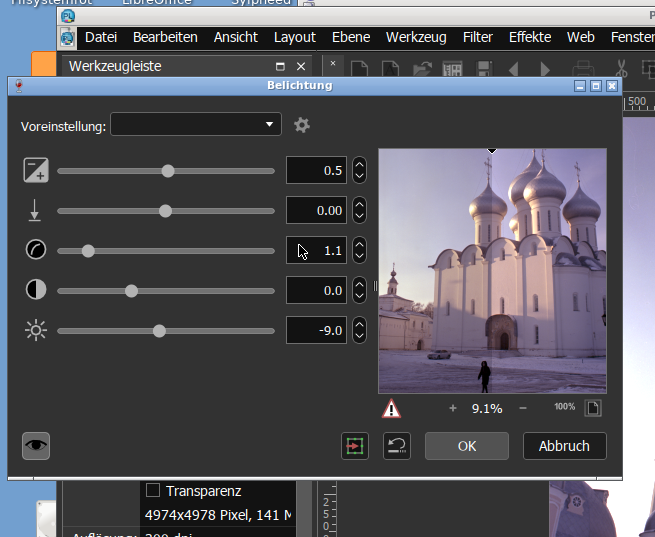Enable the Transparenz checkbox
655x537 pixels.
tap(153, 490)
